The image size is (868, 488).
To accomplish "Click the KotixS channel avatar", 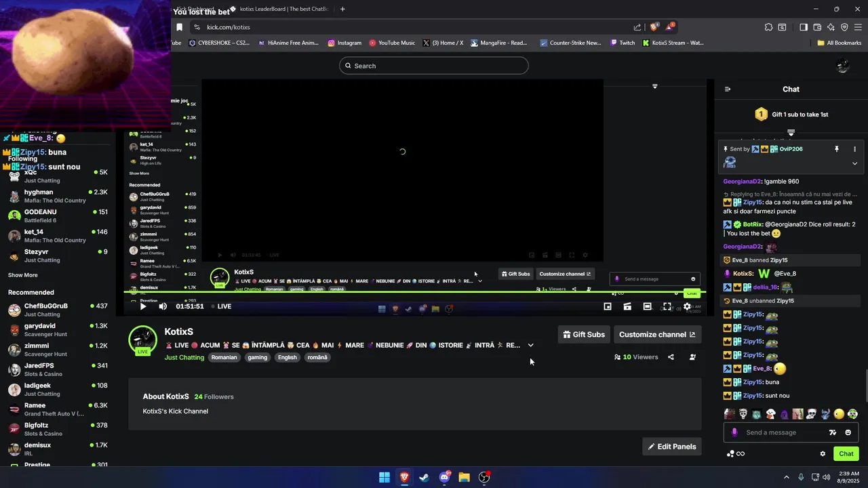I will [x=143, y=340].
